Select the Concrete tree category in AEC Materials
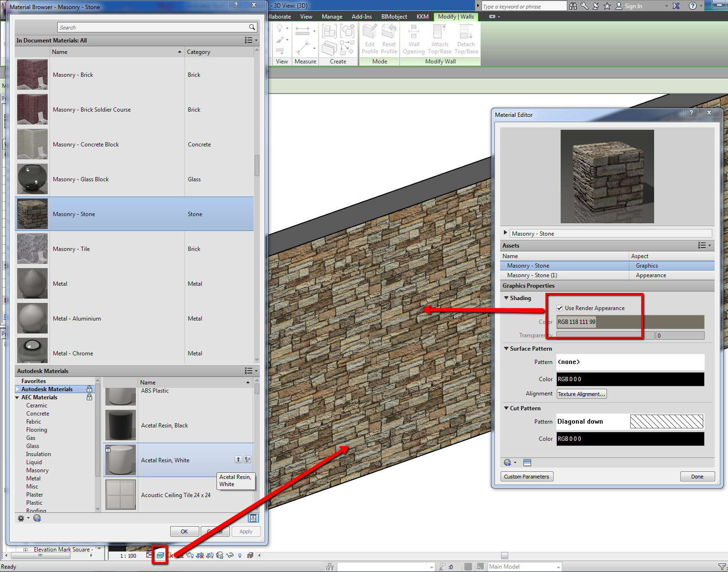 point(38,414)
